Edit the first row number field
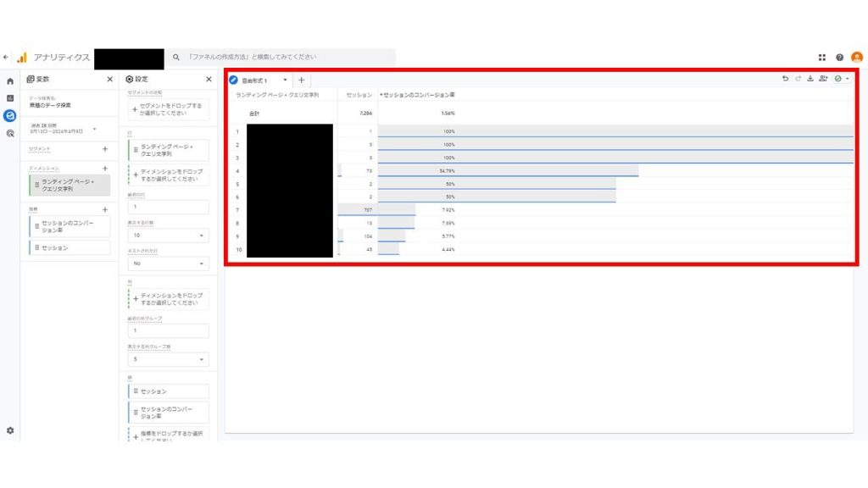This screenshot has width=868, height=488. click(169, 207)
